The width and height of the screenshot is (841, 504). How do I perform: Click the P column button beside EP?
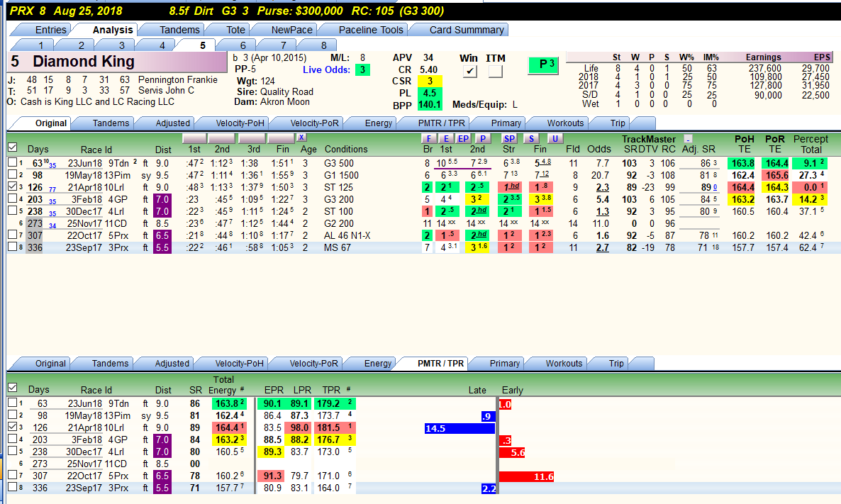click(x=483, y=138)
